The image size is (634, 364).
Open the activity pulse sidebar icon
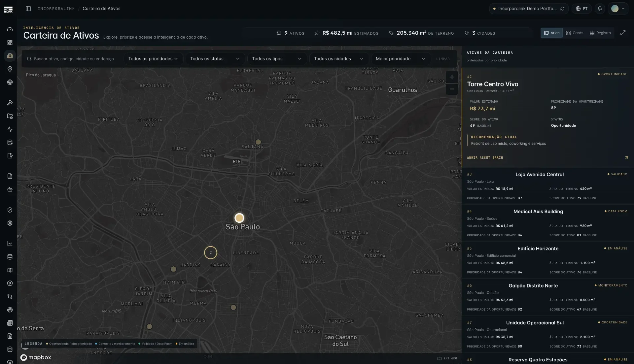[10, 129]
